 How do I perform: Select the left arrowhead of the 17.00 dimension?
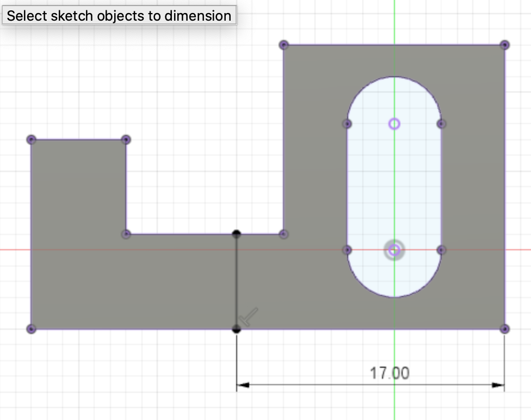coord(243,385)
